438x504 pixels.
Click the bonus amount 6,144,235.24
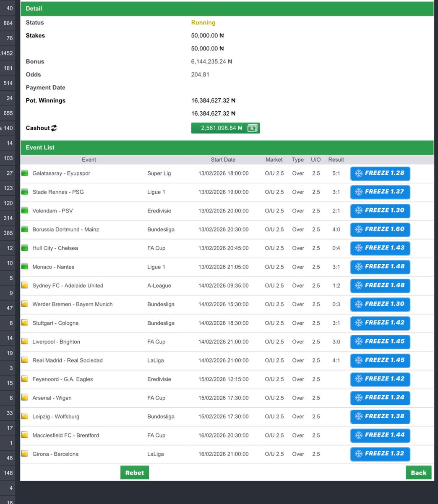[212, 61]
